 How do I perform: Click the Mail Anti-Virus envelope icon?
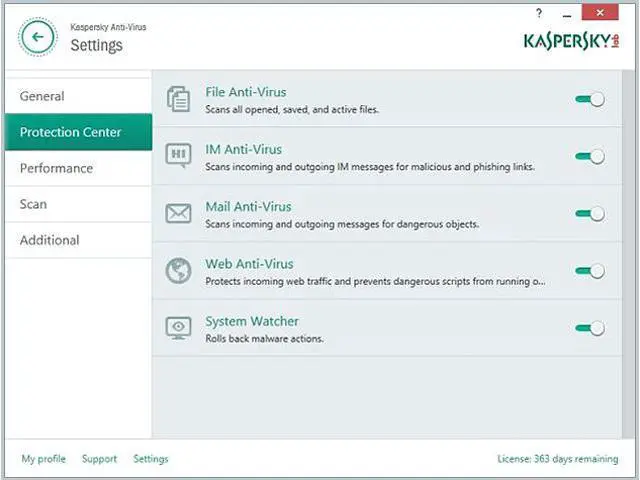178,213
